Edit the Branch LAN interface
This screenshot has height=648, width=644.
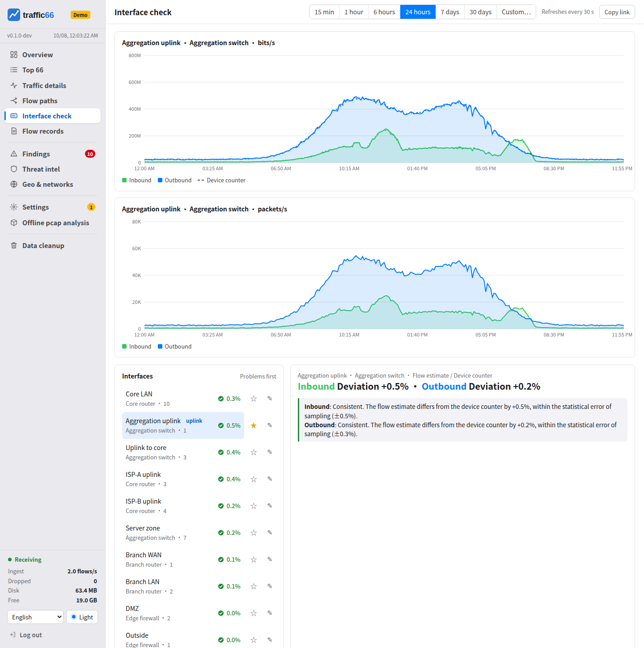270,586
